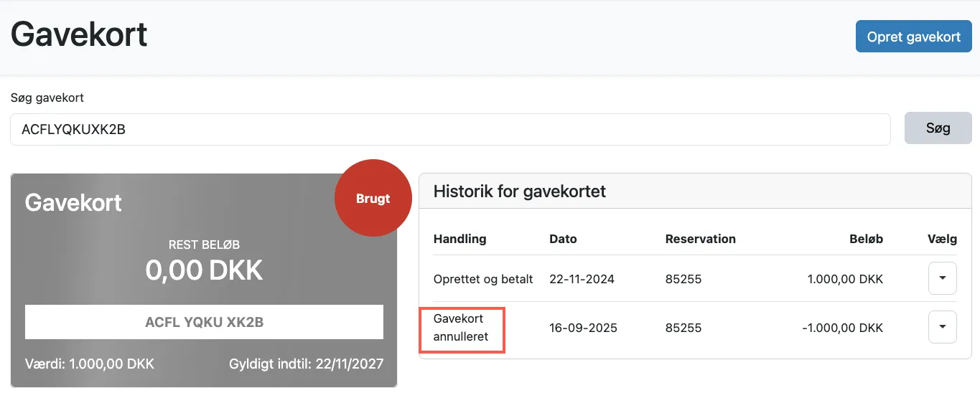Image resolution: width=980 pixels, height=398 pixels.
Task: Click the Gyldigt indtil expiry date text
Action: click(306, 364)
